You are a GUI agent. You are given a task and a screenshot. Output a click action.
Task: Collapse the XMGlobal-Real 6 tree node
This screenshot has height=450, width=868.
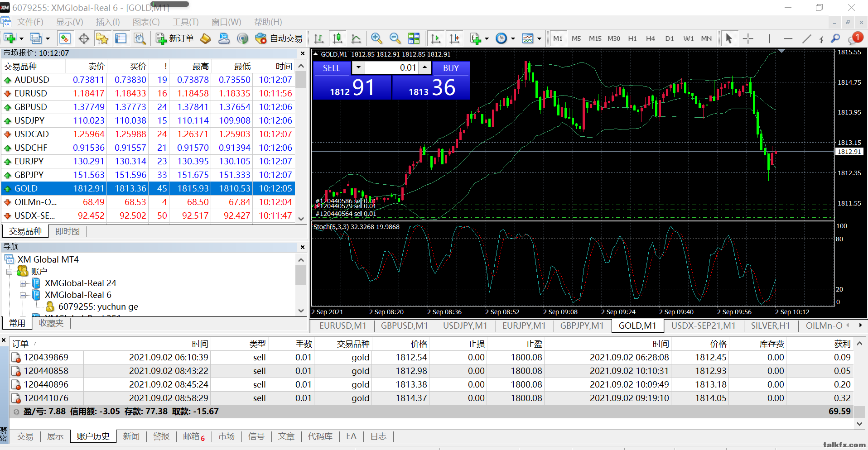click(x=23, y=295)
